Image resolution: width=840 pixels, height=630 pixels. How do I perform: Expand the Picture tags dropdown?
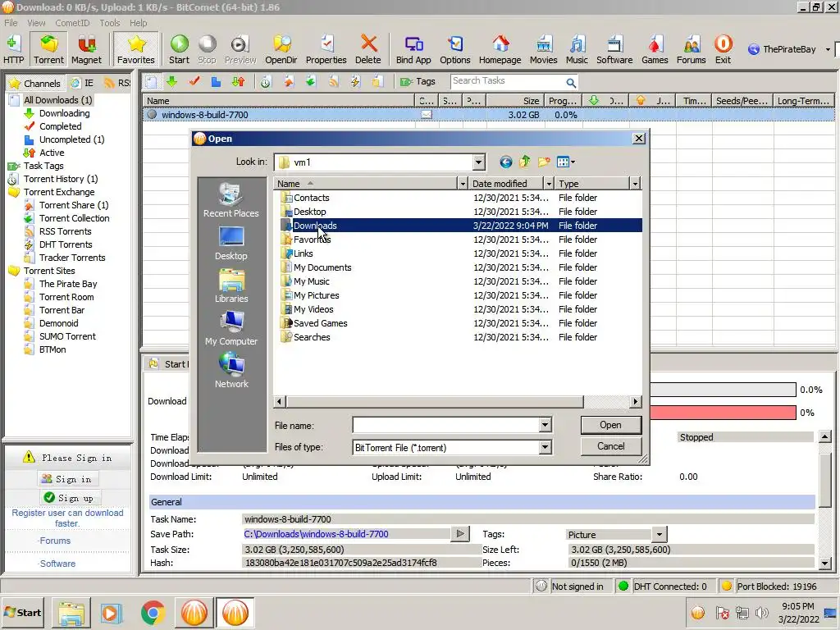pos(660,534)
